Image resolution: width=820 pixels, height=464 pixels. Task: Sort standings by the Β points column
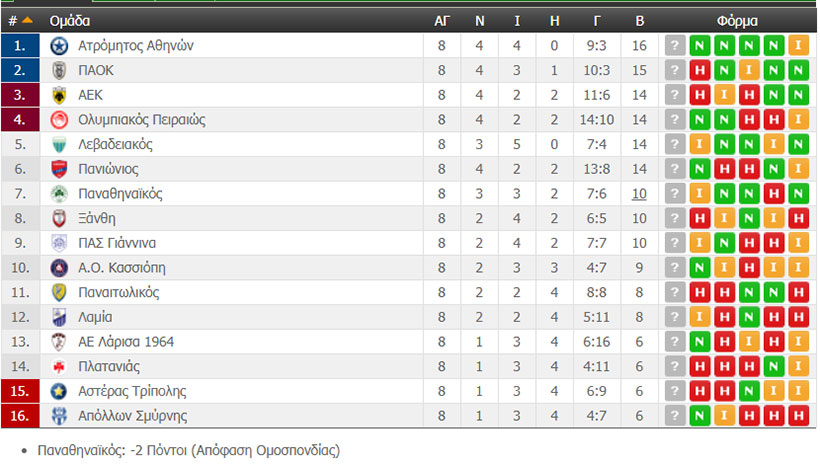tap(640, 21)
